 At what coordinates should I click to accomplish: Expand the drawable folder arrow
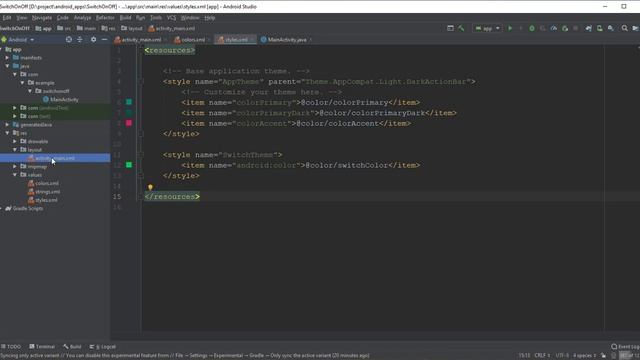click(x=15, y=141)
